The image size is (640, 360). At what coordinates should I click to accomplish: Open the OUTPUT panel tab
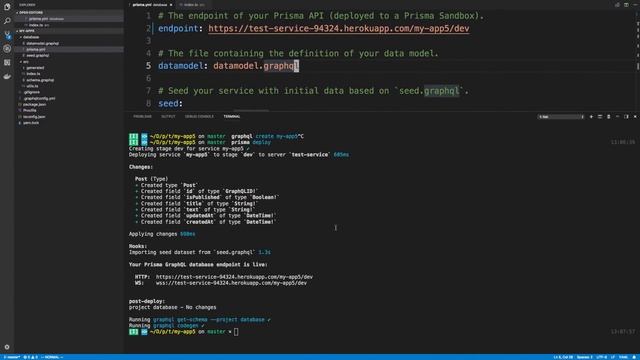tap(168, 117)
